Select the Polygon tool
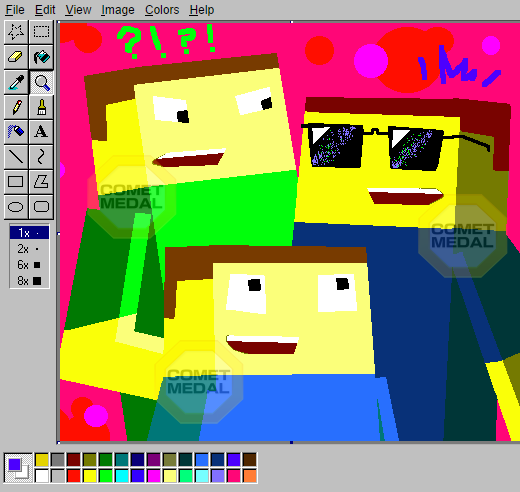Viewport: 520px width, 492px height. pyautogui.click(x=41, y=182)
